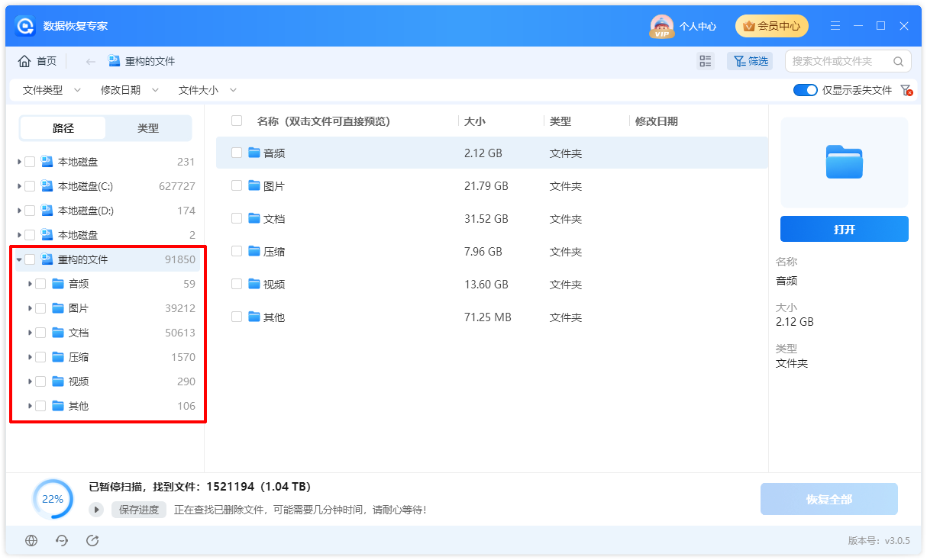Click the globe language icon
Viewport: 927px width, 560px height.
click(31, 540)
